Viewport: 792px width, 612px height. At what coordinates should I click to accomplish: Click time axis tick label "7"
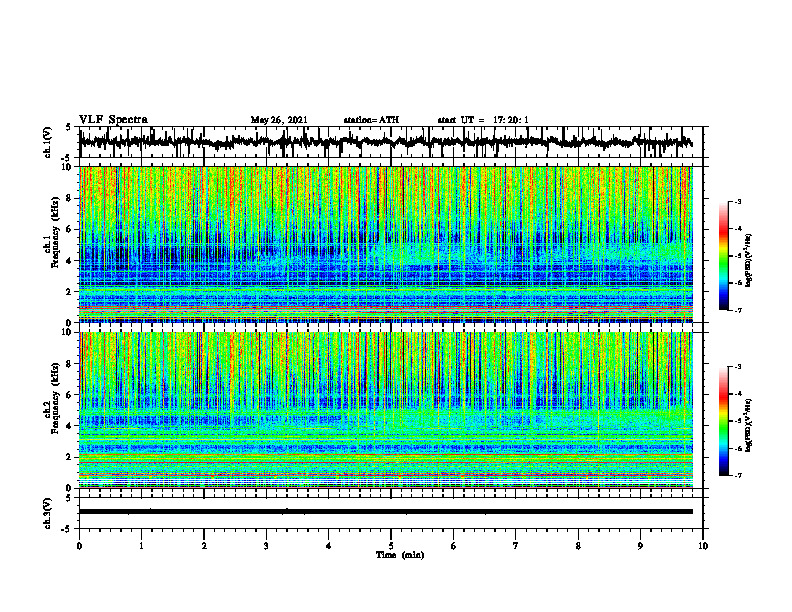(516, 546)
